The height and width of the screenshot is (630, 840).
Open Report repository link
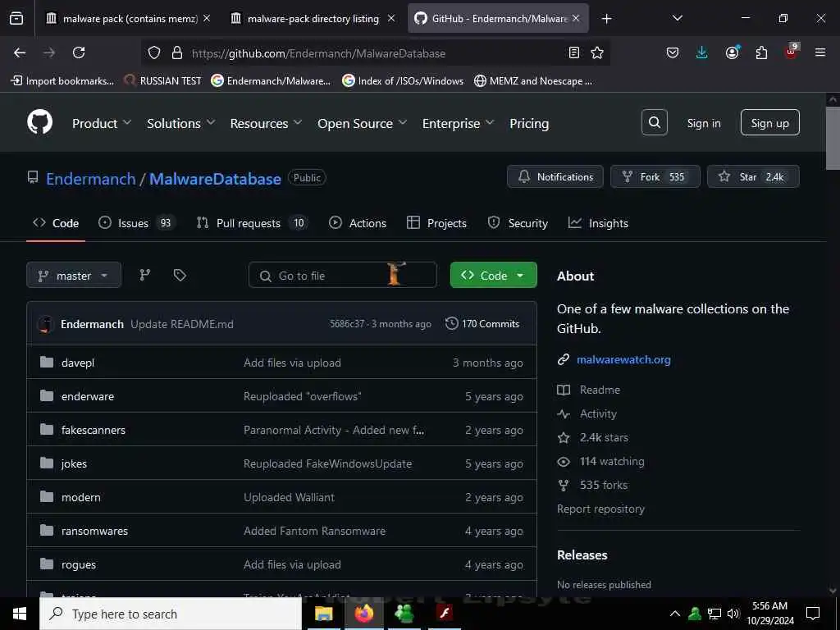point(600,509)
